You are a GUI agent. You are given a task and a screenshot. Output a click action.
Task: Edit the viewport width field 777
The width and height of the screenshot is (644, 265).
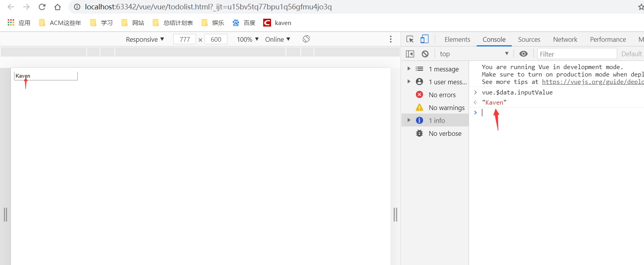[x=185, y=39]
